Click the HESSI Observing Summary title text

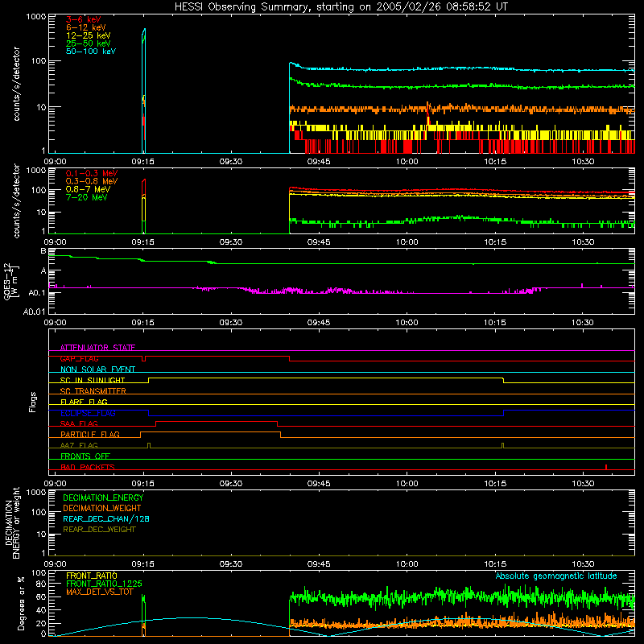tap(341, 6)
